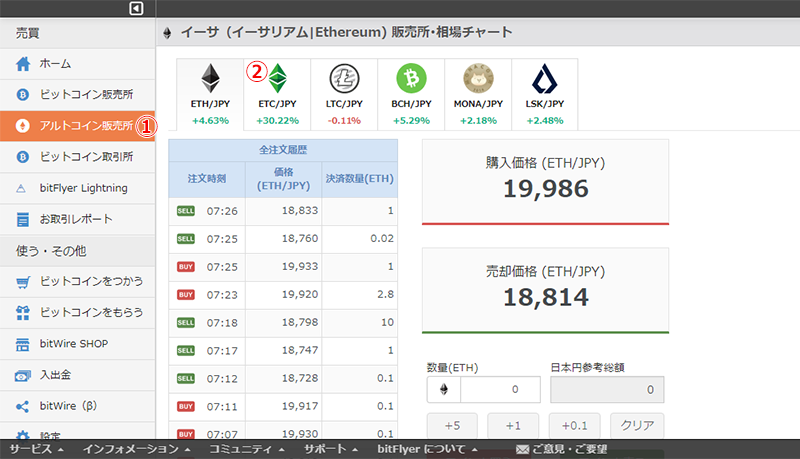Switch to the LSK/JPY tab
The height and width of the screenshot is (459, 800).
click(545, 94)
